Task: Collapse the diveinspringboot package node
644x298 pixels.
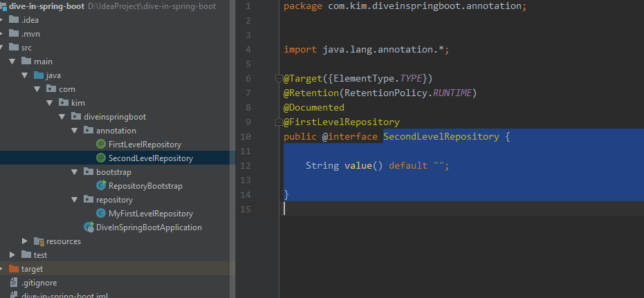Action: point(62,117)
